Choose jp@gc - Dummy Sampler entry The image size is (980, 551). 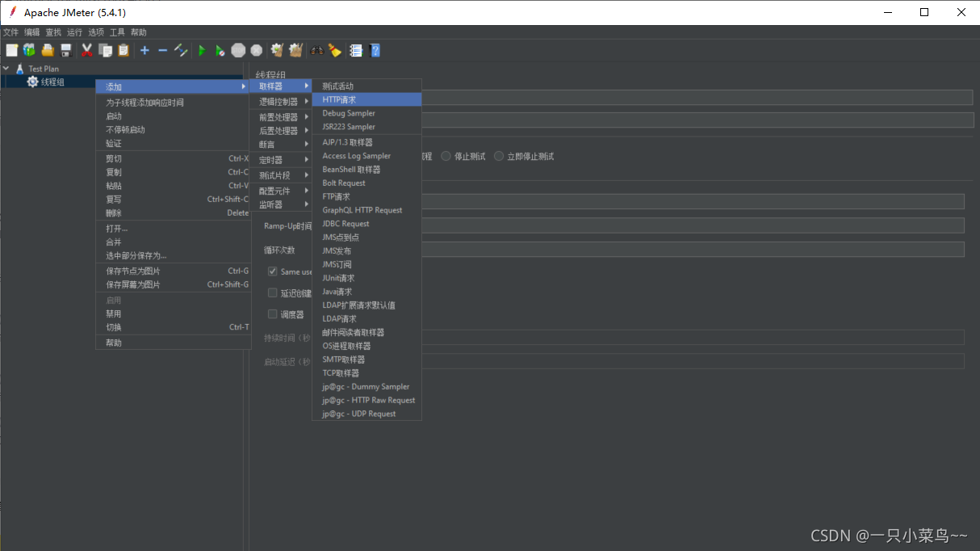pos(366,387)
